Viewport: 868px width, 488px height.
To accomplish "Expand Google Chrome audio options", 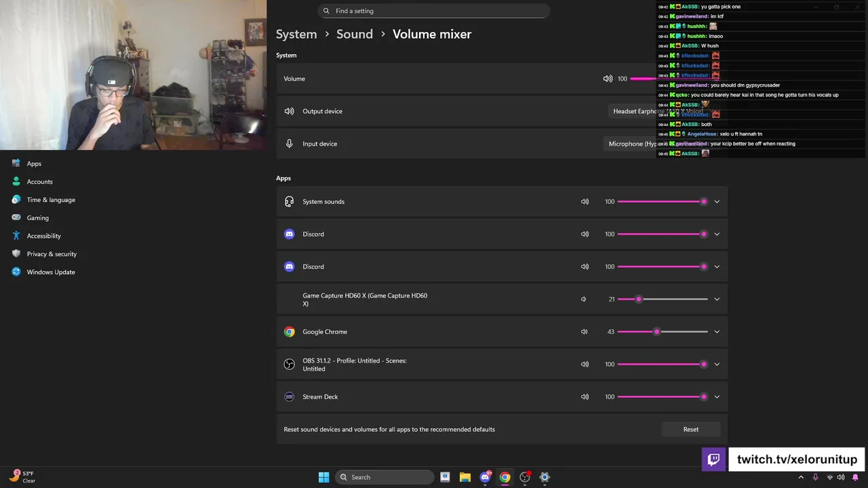I will [717, 331].
